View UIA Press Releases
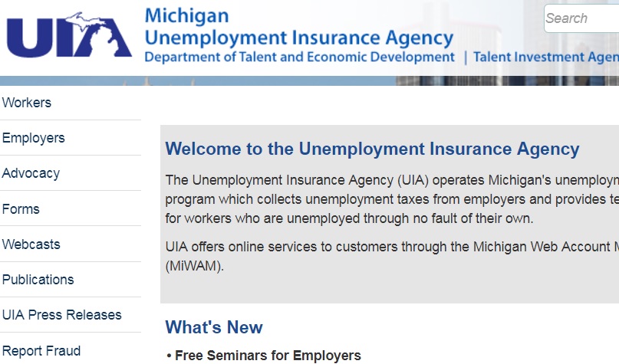This screenshot has height=364, width=619. click(x=62, y=315)
